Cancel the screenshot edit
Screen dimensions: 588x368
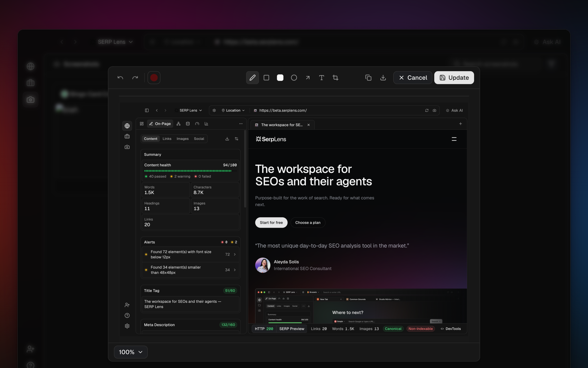point(413,78)
